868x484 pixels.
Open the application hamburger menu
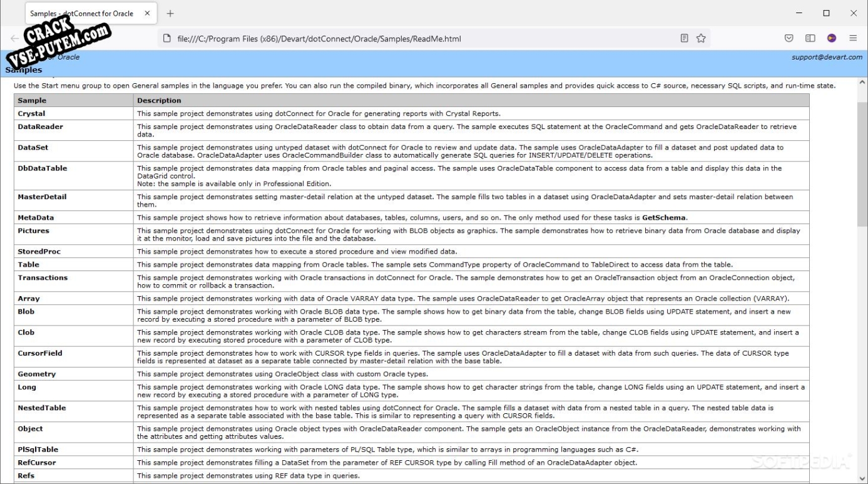coord(853,38)
